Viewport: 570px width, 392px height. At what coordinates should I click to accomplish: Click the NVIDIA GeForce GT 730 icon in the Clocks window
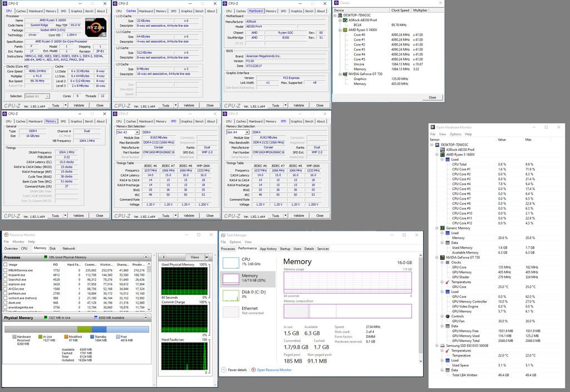(345, 74)
